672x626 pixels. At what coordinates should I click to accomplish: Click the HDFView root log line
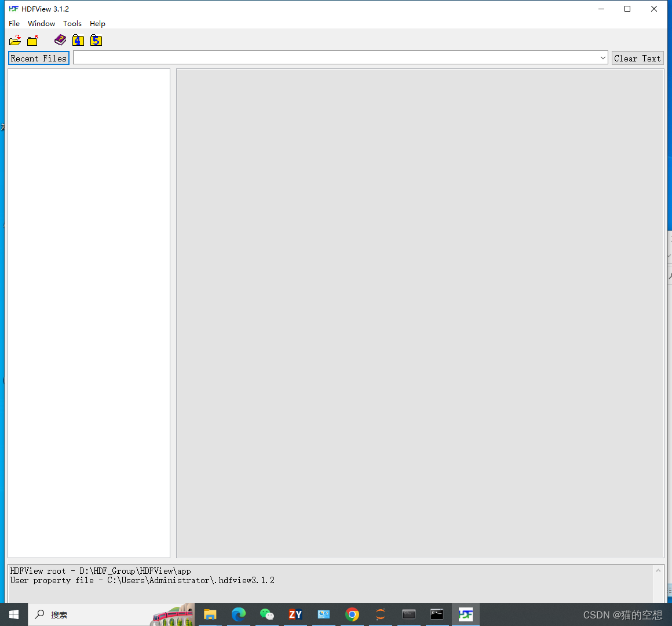pos(101,571)
